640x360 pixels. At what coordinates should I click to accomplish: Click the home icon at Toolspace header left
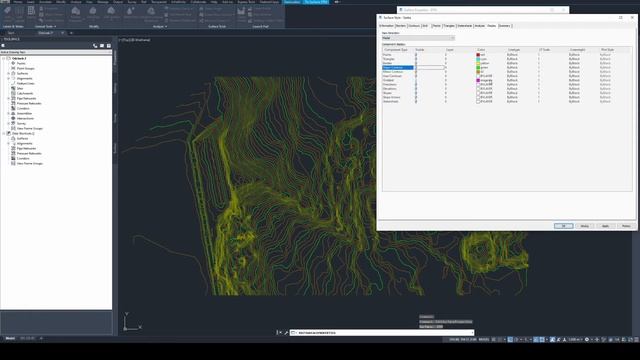coord(3,46)
